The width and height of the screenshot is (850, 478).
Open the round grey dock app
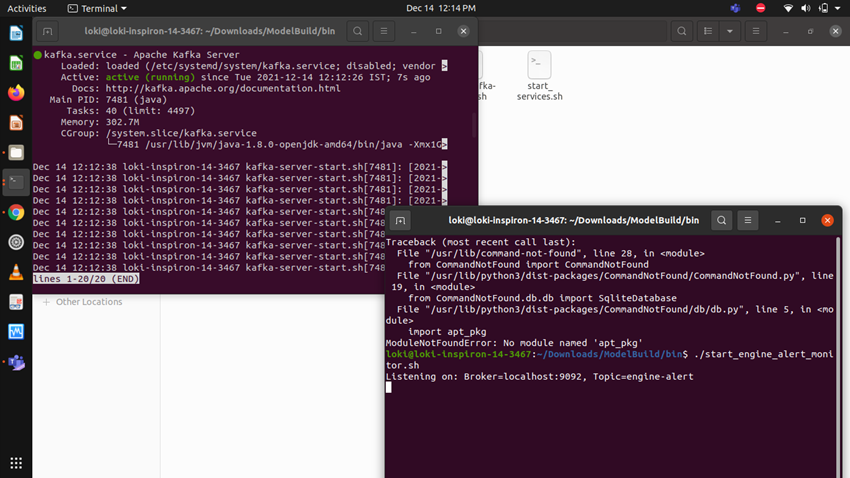(x=16, y=242)
